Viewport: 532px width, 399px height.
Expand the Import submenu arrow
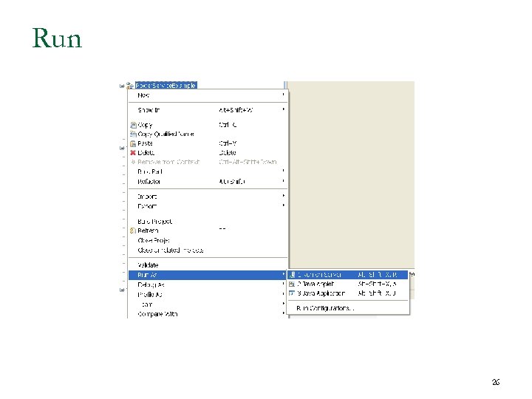[x=284, y=196]
